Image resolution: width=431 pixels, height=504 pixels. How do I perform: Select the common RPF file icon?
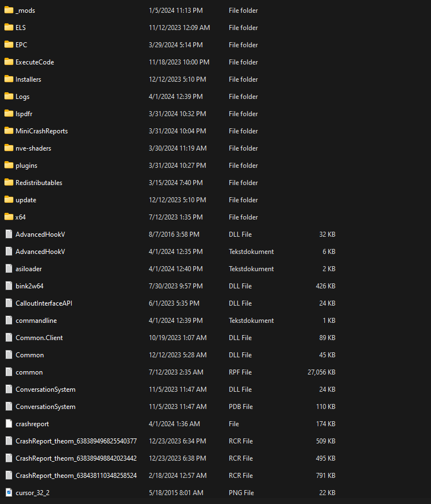point(9,372)
